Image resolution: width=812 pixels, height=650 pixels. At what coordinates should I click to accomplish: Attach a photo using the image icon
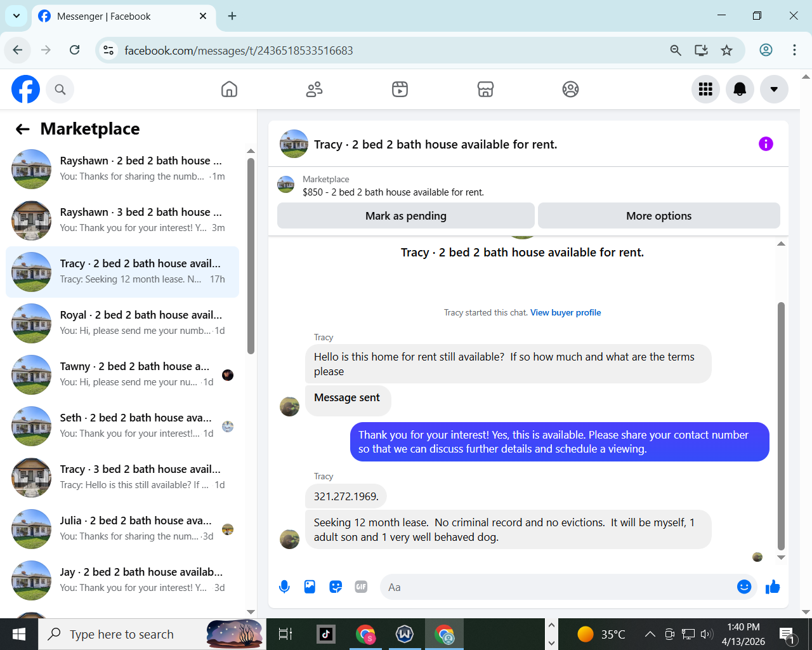click(x=310, y=587)
